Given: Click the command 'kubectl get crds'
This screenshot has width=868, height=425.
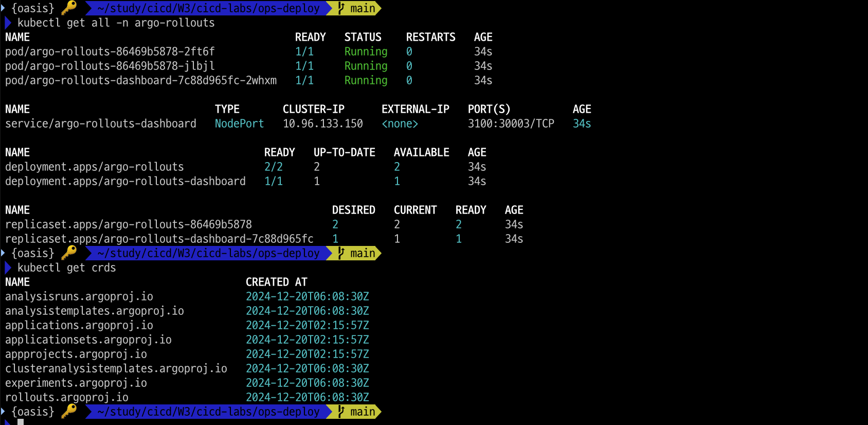Looking at the screenshot, I should coord(67,268).
